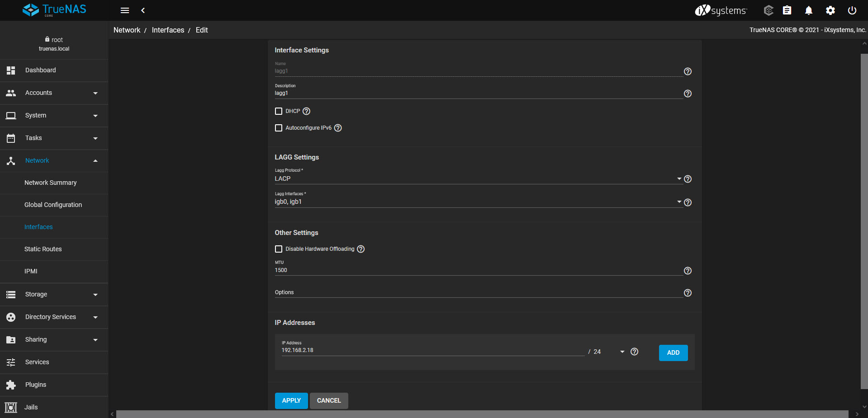
Task: Click the TrueCommand icon in top bar
Action: (768, 10)
